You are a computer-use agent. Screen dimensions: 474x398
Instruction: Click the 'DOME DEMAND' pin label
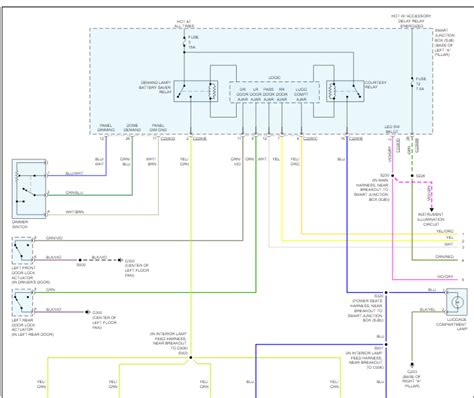point(132,128)
